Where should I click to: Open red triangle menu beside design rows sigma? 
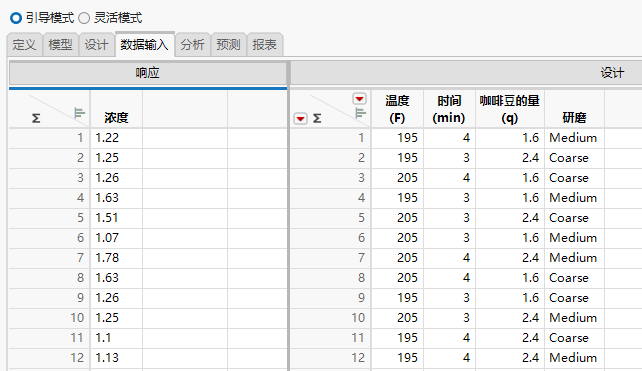coord(301,119)
